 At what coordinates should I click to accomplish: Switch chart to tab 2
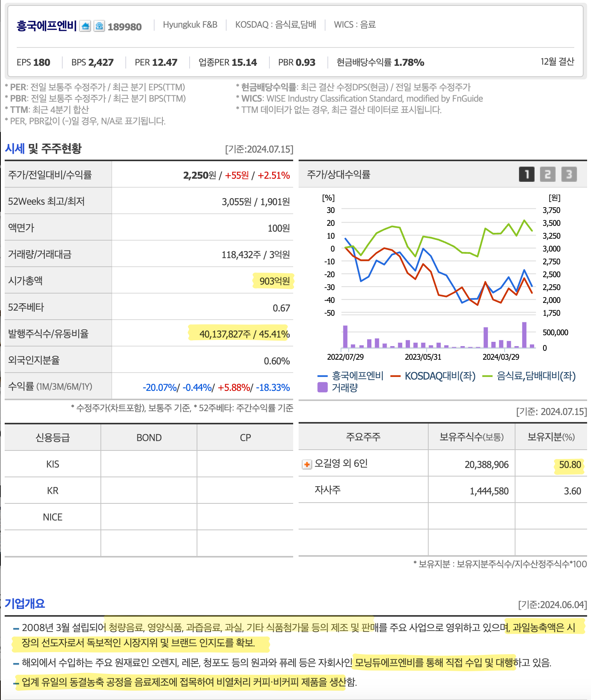click(x=548, y=174)
